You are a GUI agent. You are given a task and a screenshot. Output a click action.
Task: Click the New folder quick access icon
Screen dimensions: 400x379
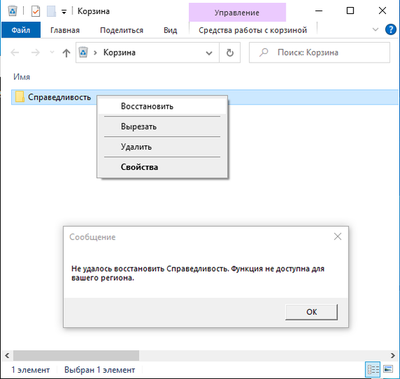point(51,11)
